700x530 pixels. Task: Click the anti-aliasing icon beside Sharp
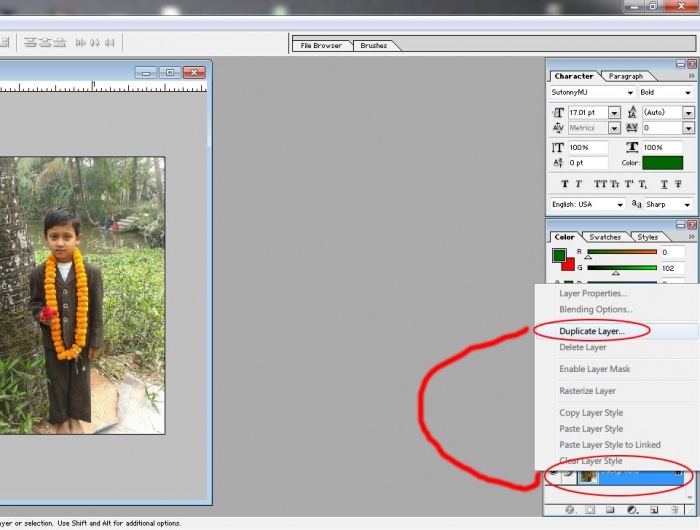click(x=637, y=204)
